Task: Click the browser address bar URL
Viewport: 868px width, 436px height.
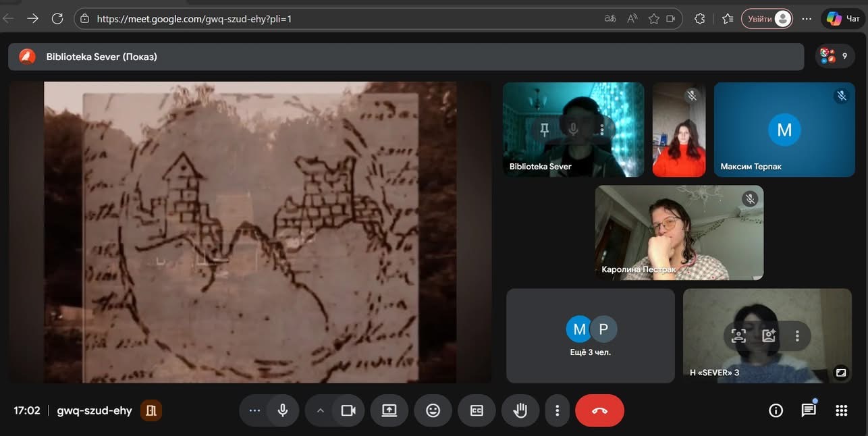Action: (194, 19)
